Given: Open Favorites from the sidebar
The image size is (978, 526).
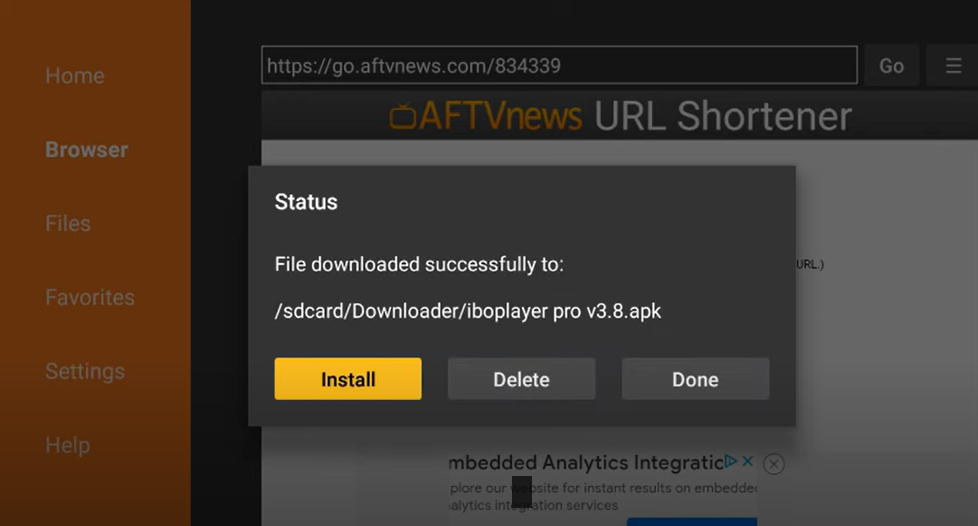Looking at the screenshot, I should (90, 297).
